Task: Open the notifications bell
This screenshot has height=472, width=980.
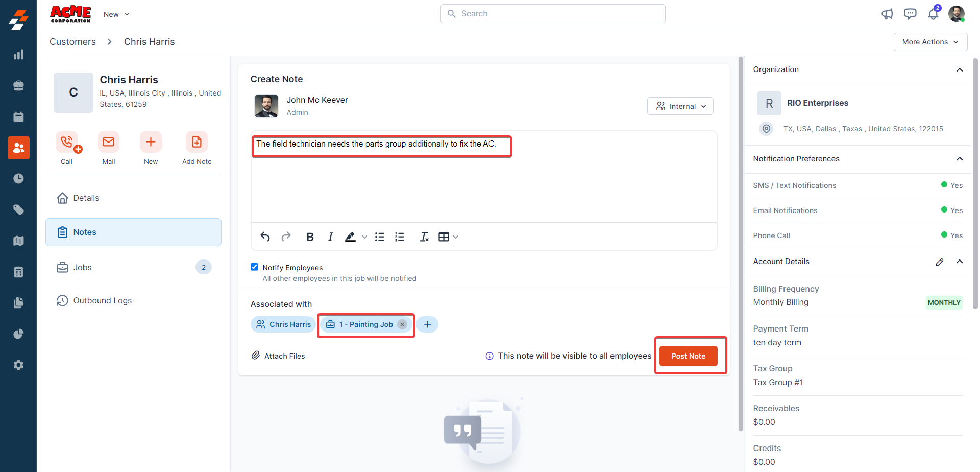Action: point(933,13)
